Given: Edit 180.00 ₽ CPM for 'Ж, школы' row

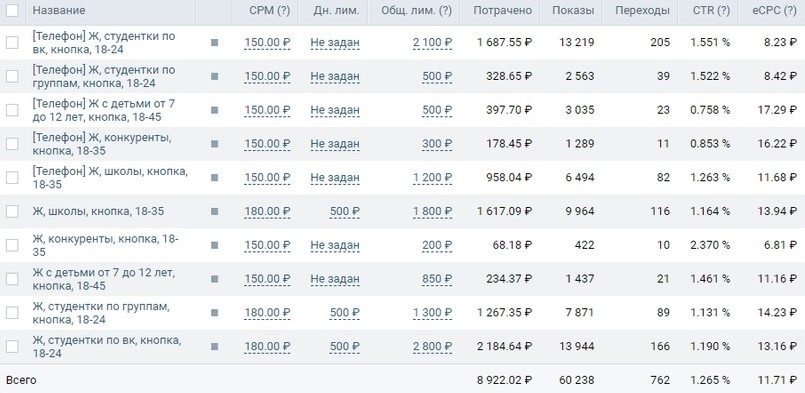Looking at the screenshot, I should [x=267, y=211].
